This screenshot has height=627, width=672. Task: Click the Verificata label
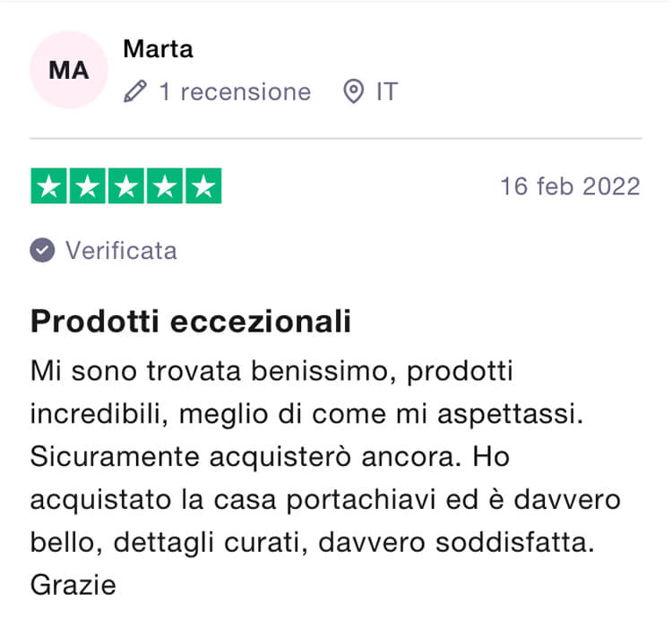click(121, 250)
